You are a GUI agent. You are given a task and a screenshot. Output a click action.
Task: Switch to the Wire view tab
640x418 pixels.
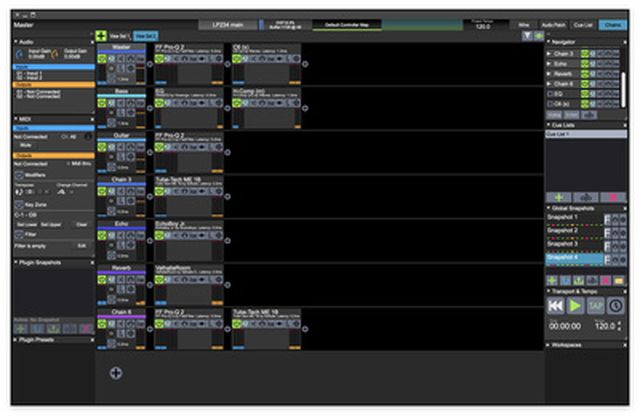click(524, 25)
